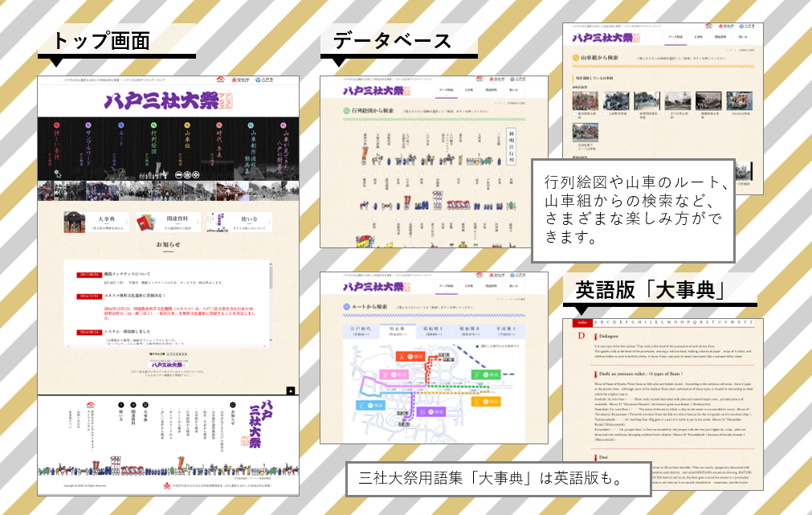The height and width of the screenshot is (515, 812).
Task: Click the arrow chevron on the 大事典 card
Action: coord(127,223)
